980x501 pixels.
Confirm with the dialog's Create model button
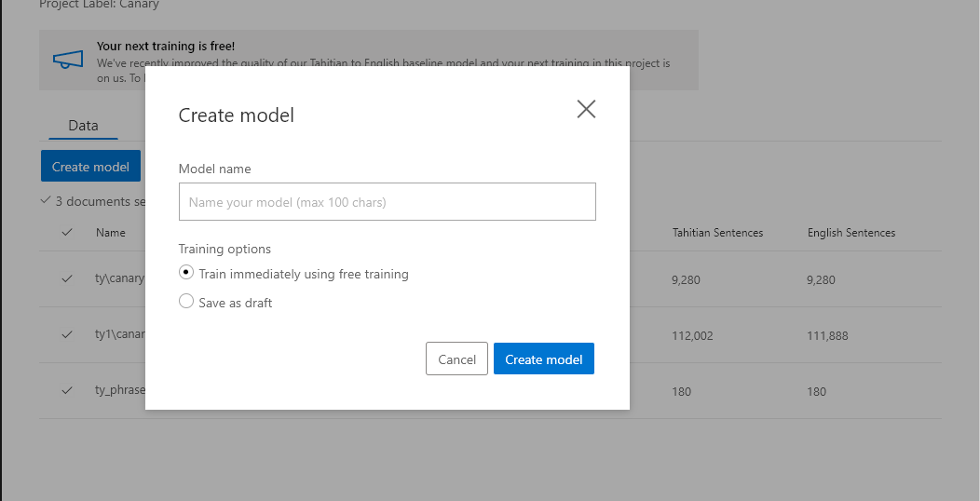pos(543,359)
